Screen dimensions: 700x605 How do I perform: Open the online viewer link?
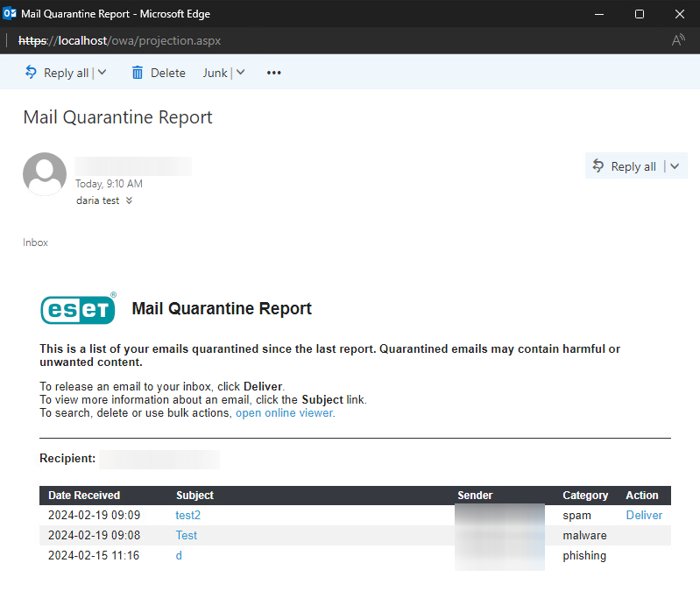pos(285,412)
